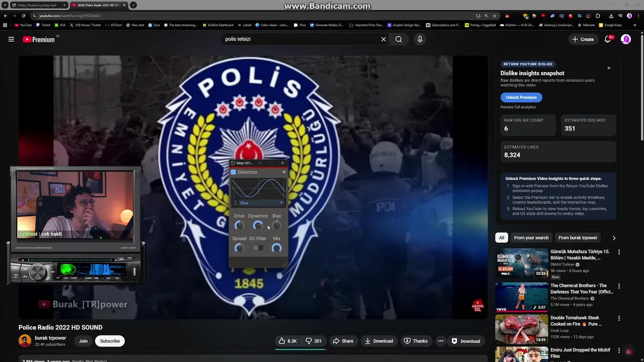Toggle the DC Filter switch

coord(258,248)
